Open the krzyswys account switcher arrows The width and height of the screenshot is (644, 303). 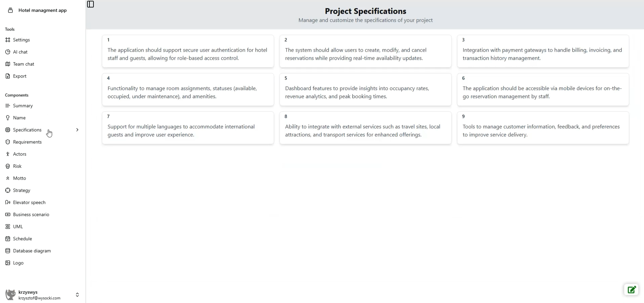pos(77,295)
